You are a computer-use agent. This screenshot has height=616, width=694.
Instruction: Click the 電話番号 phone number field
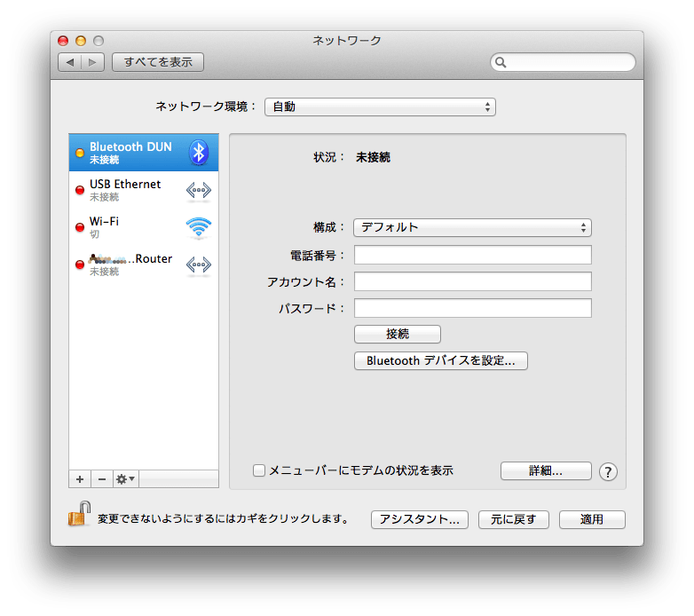click(472, 256)
